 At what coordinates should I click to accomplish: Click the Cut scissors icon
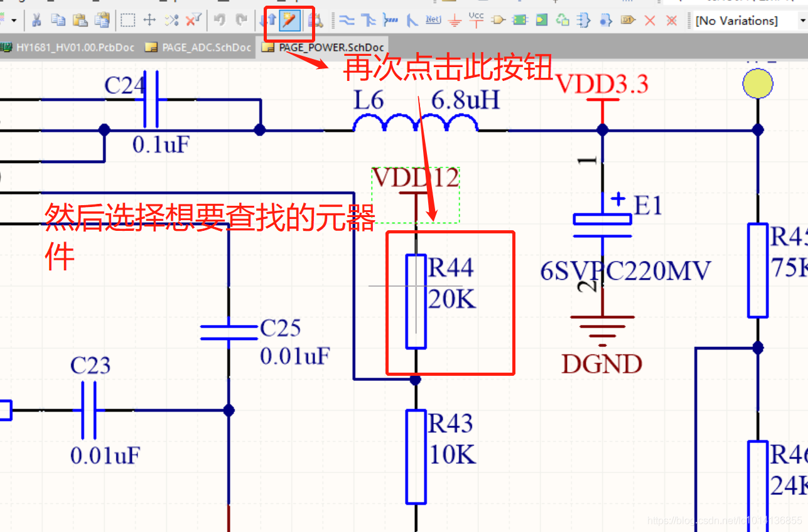pyautogui.click(x=37, y=20)
